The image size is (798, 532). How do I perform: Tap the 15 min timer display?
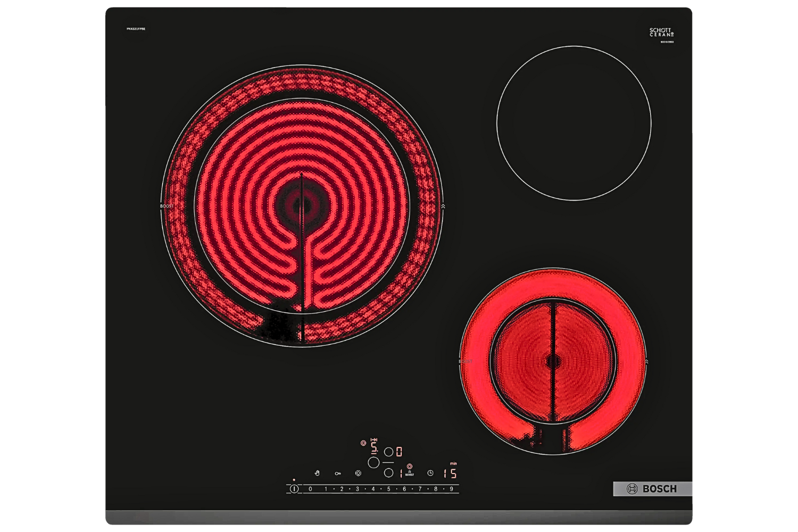(451, 473)
